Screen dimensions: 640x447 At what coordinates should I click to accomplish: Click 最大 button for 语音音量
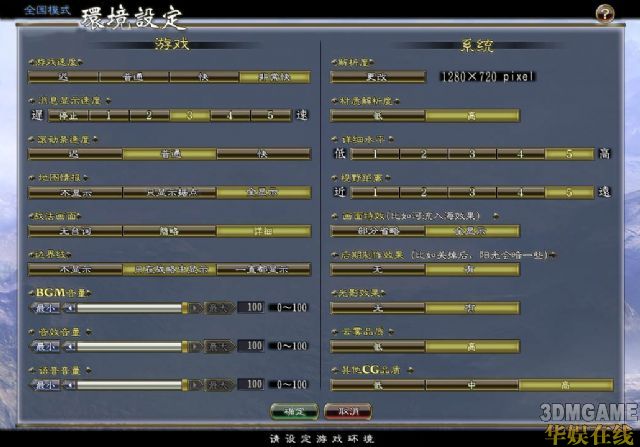point(219,385)
